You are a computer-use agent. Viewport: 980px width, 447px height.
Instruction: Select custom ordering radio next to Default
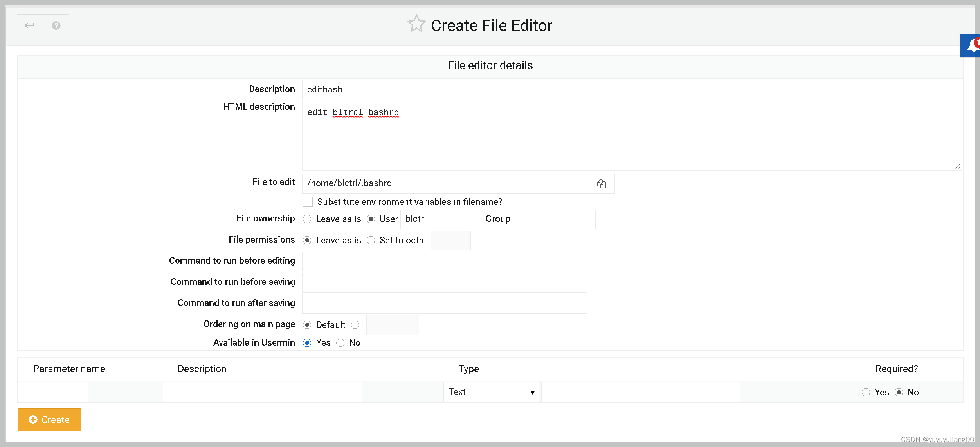point(355,325)
